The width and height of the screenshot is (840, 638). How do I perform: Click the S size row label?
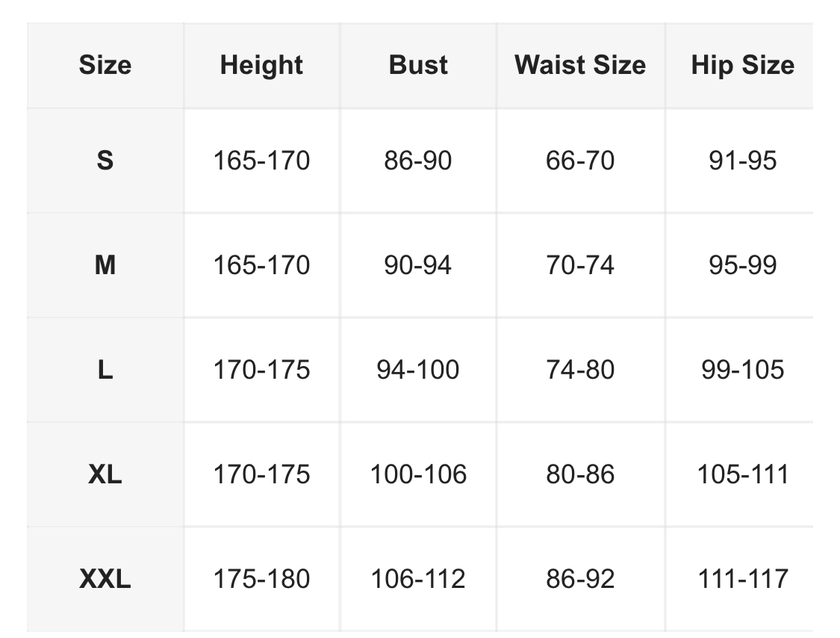click(x=105, y=161)
